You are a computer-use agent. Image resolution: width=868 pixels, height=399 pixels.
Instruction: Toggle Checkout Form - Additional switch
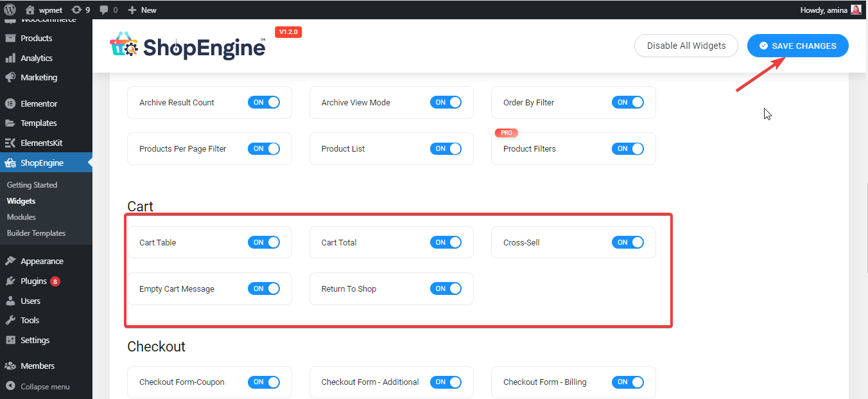pos(446,382)
